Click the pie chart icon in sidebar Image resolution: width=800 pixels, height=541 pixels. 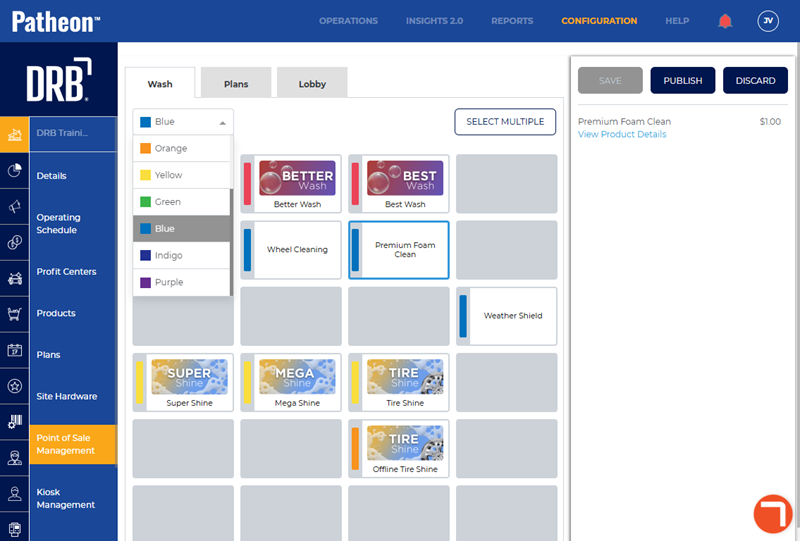pos(14,171)
